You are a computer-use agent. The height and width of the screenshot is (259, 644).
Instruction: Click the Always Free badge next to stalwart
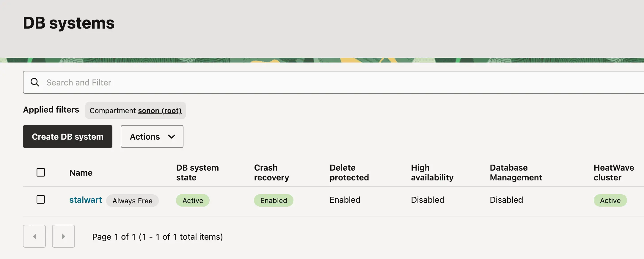[132, 201]
